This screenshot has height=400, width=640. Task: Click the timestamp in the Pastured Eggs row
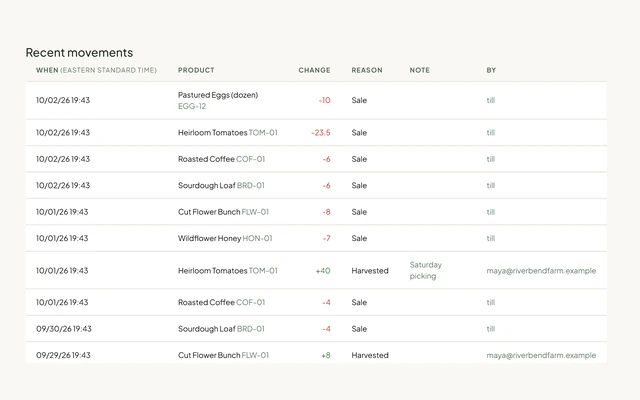click(x=63, y=100)
